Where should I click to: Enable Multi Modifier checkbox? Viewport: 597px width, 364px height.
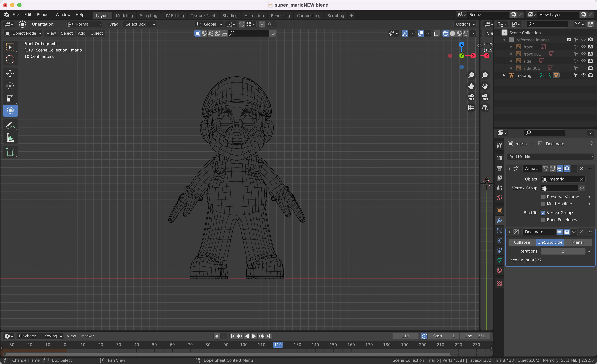click(x=543, y=204)
